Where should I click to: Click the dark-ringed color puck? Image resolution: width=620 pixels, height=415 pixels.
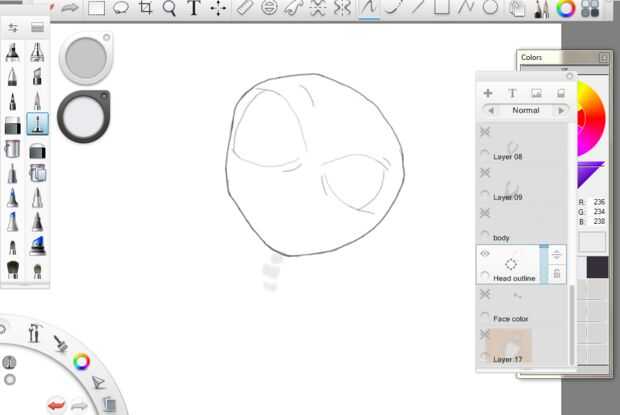pos(84,117)
